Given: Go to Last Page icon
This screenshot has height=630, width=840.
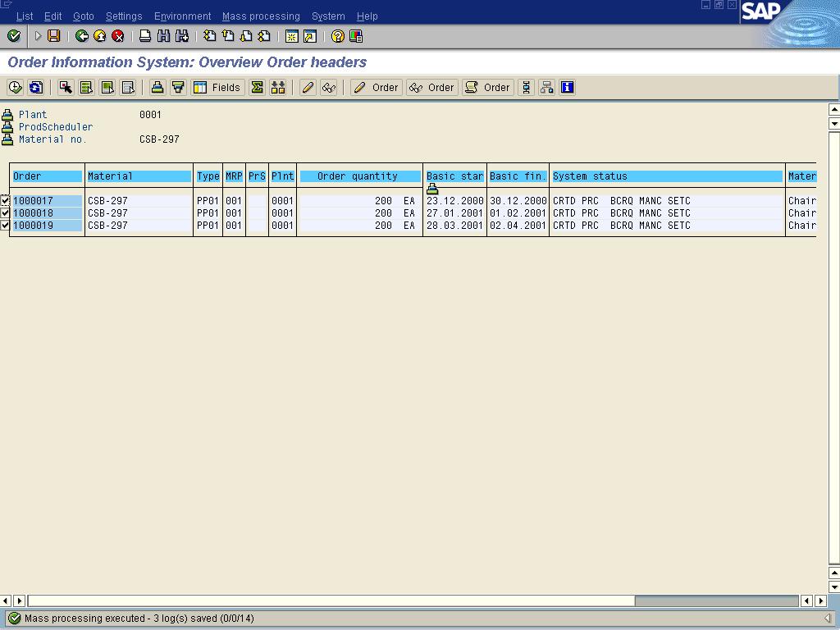Looking at the screenshot, I should [264, 36].
